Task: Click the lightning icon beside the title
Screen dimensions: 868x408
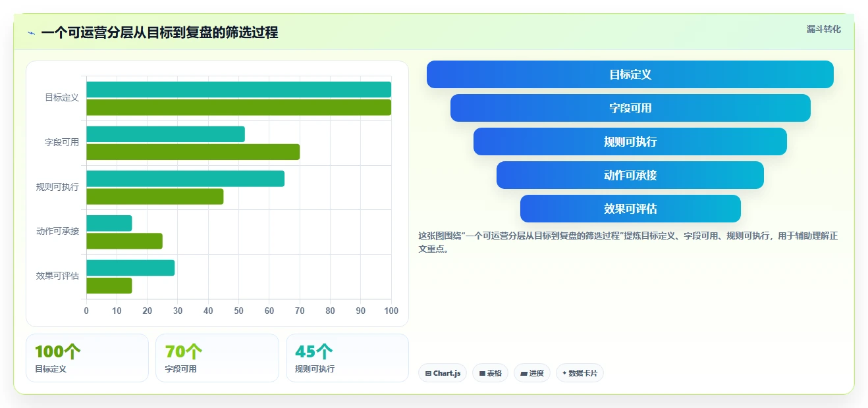Action: (31, 33)
